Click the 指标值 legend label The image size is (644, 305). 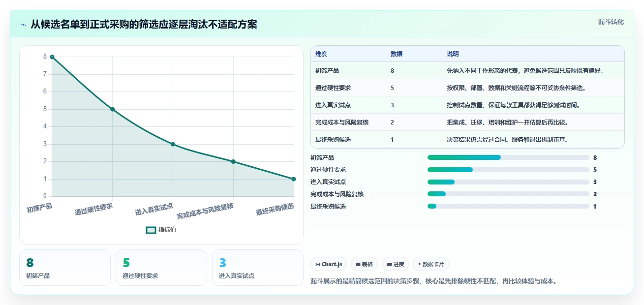(167, 230)
